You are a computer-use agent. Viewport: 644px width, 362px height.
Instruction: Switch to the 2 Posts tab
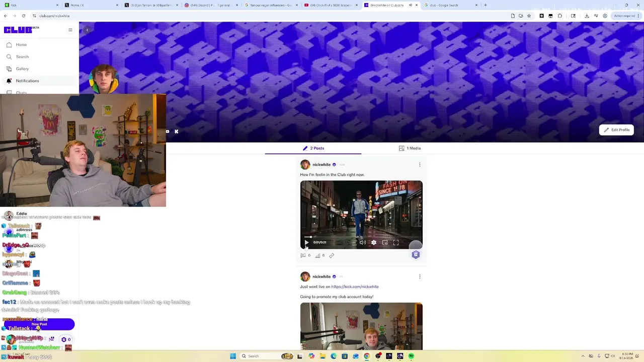313,148
